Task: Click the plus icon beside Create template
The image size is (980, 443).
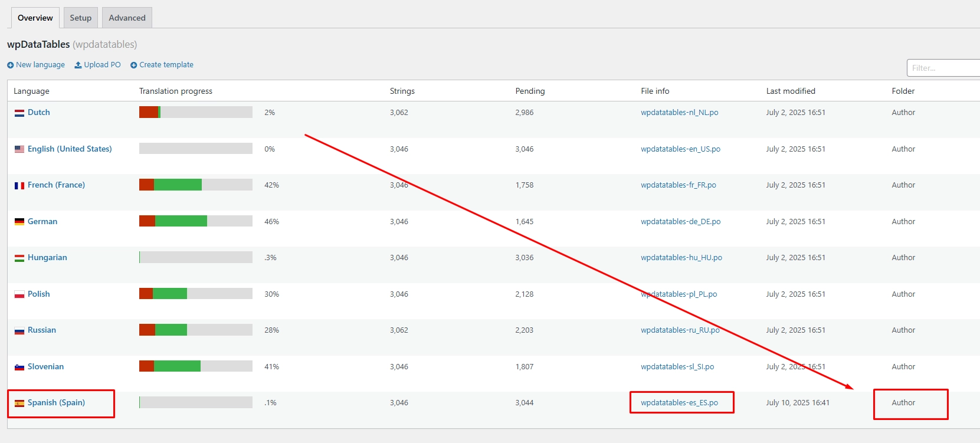Action: click(x=133, y=65)
